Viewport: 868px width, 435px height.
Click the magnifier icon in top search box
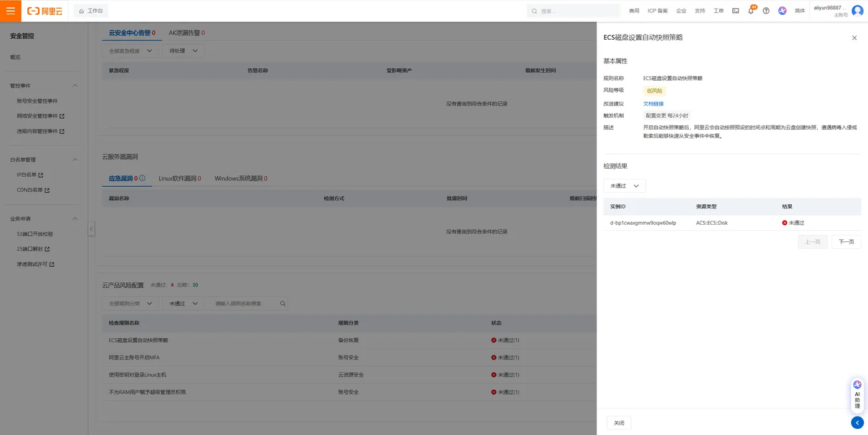(x=534, y=11)
